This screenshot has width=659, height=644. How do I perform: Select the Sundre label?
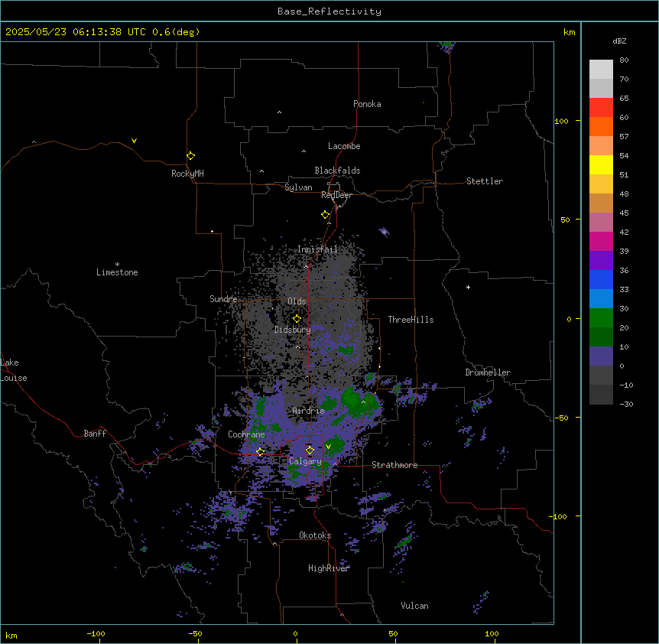[223, 299]
